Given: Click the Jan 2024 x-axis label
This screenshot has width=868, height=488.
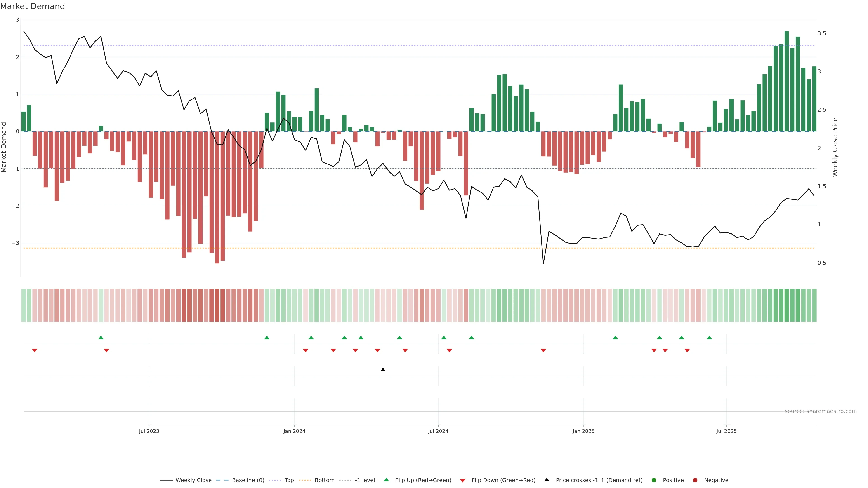Looking at the screenshot, I should pyautogui.click(x=294, y=431).
